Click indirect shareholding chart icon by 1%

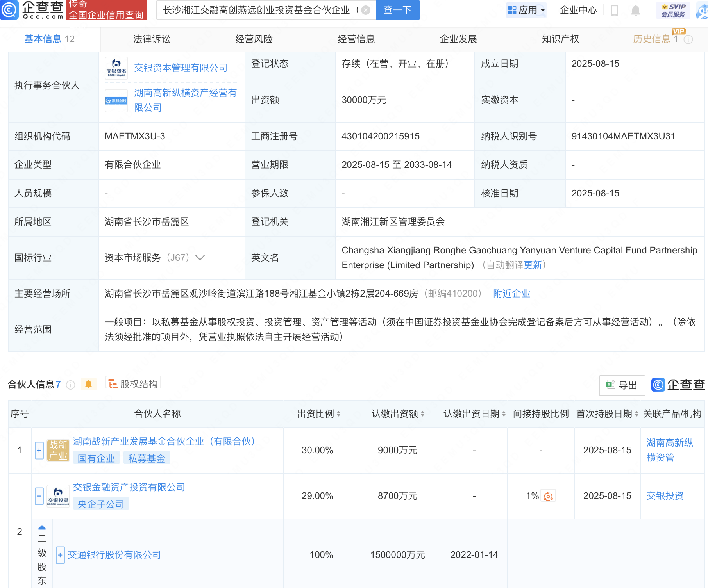click(548, 496)
